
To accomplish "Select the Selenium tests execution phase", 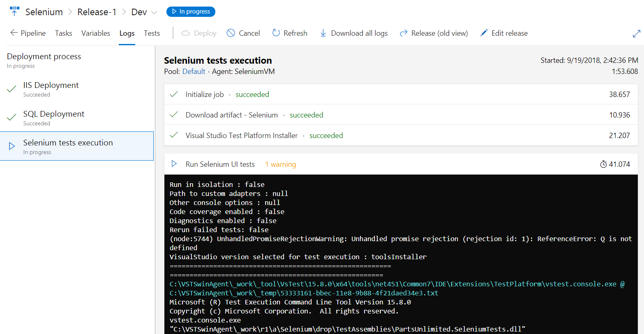I will click(x=77, y=146).
